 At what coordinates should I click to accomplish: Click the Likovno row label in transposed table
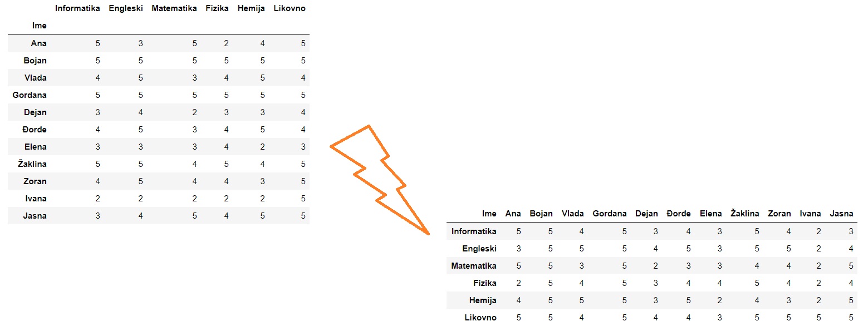point(480,318)
